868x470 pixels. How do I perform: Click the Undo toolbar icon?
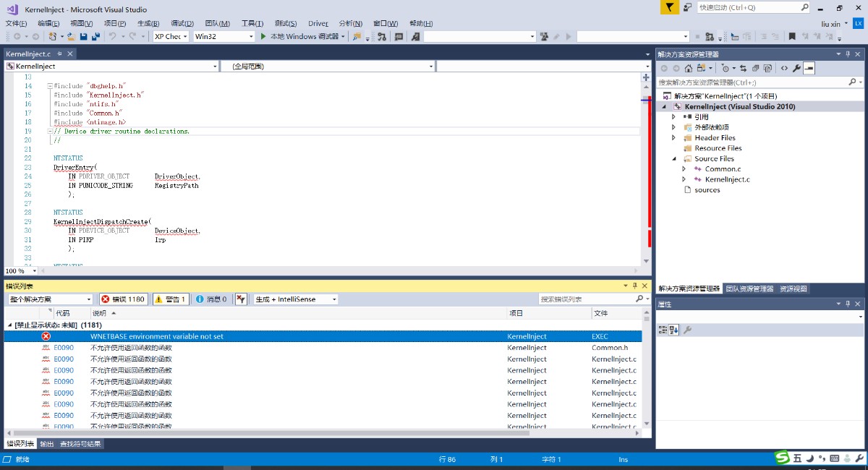pyautogui.click(x=112, y=36)
